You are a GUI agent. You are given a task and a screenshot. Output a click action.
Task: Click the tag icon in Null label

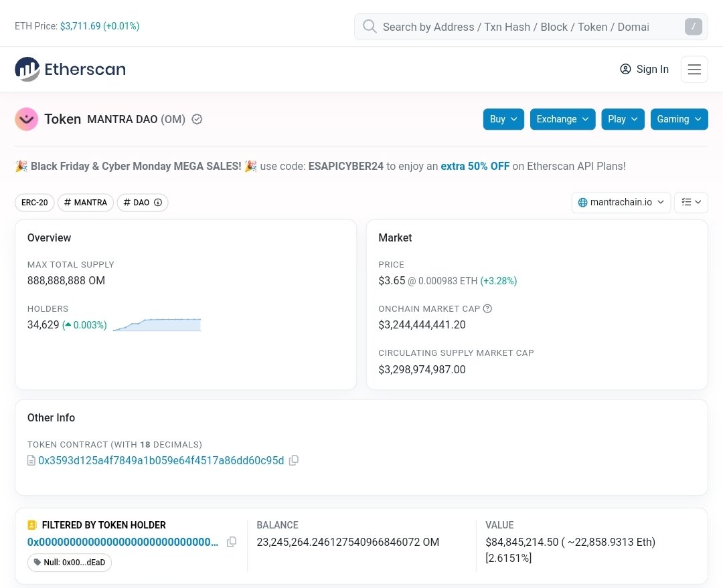(x=37, y=562)
